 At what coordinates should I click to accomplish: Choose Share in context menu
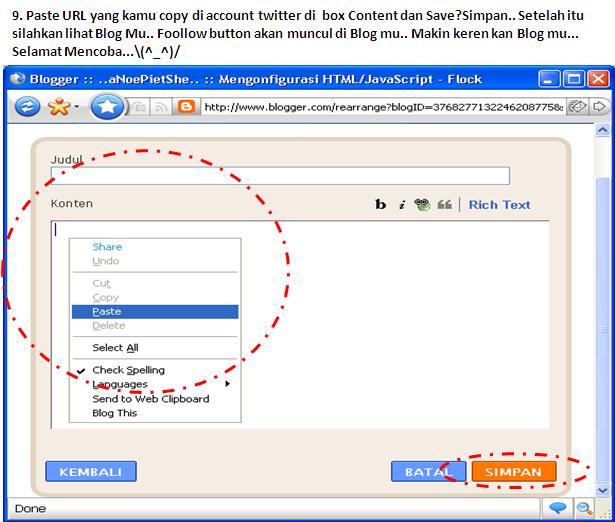tap(155, 247)
